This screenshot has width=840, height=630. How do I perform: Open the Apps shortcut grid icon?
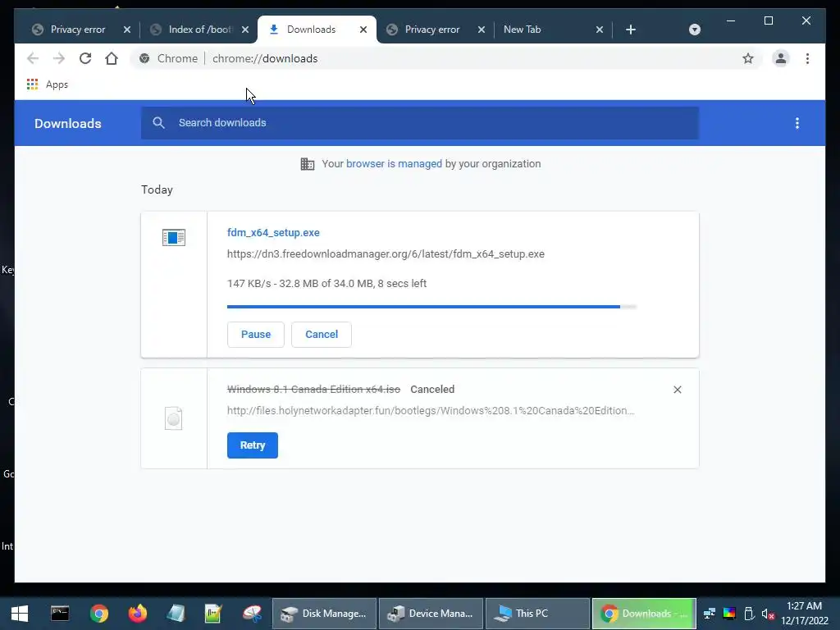(x=32, y=84)
